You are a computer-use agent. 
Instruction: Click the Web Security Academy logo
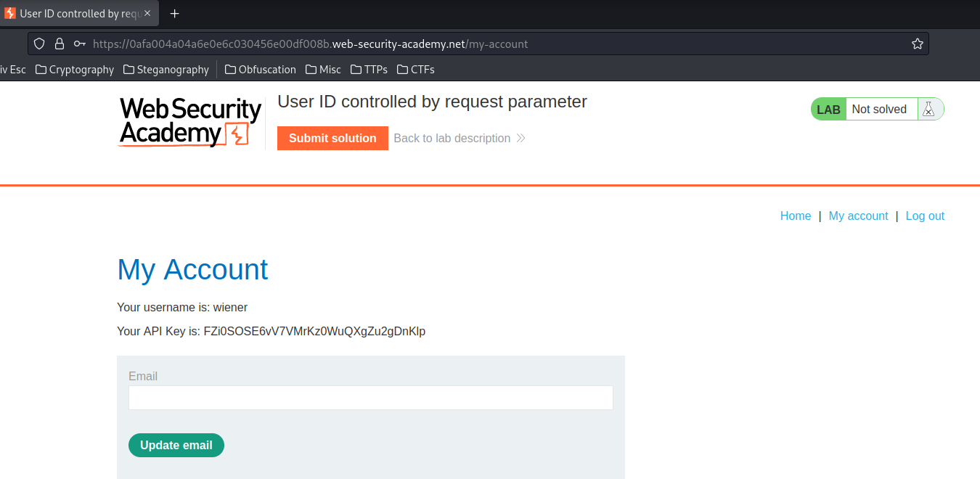tap(189, 122)
